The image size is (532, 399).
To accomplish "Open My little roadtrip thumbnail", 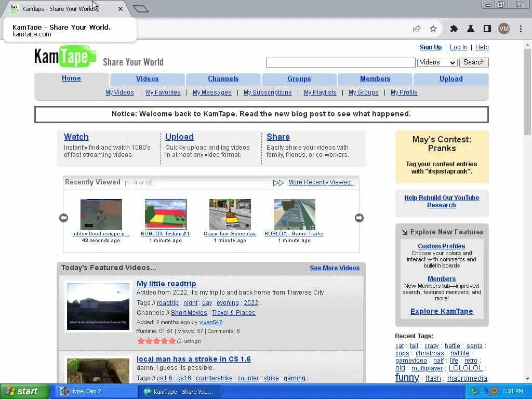I will tap(98, 307).
